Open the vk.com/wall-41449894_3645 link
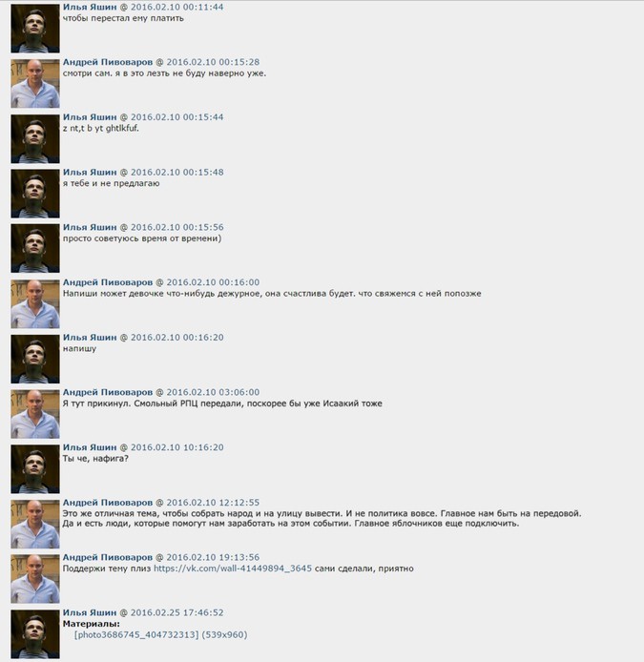Screen dimensions: 644x662 (233, 569)
